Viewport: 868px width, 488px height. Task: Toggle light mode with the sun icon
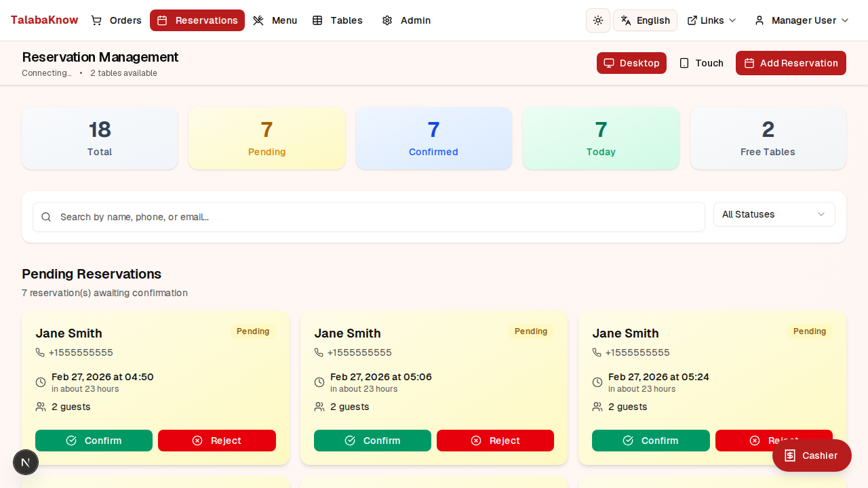click(x=597, y=20)
